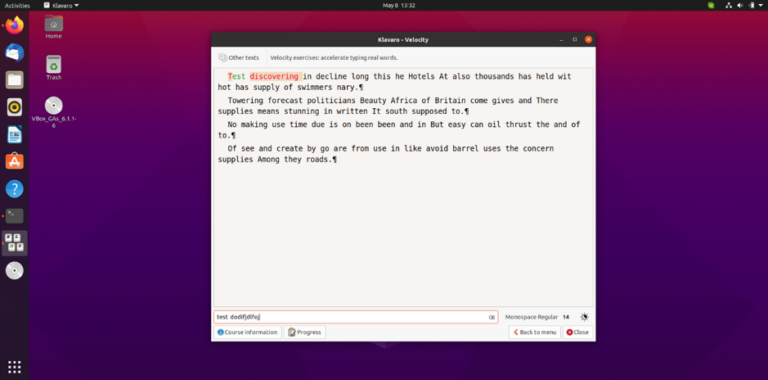
Task: Minimize the Klavaro window
Action: pos(561,40)
